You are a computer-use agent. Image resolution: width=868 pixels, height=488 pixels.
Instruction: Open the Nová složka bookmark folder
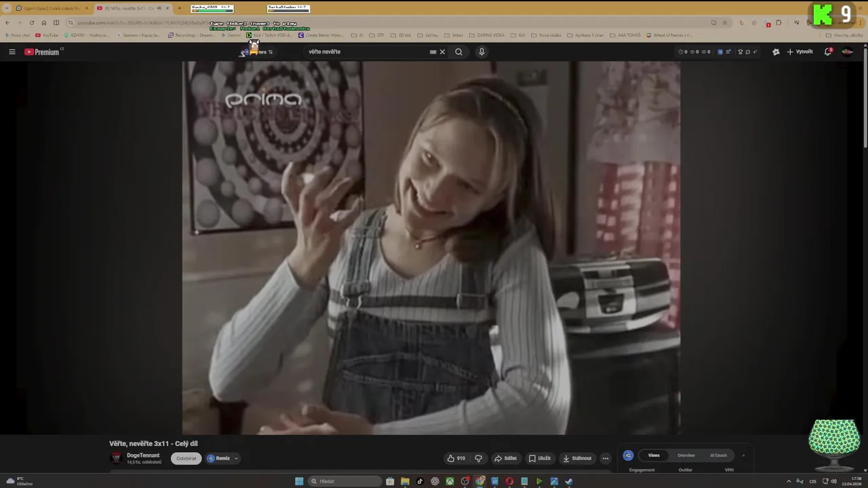coord(546,35)
